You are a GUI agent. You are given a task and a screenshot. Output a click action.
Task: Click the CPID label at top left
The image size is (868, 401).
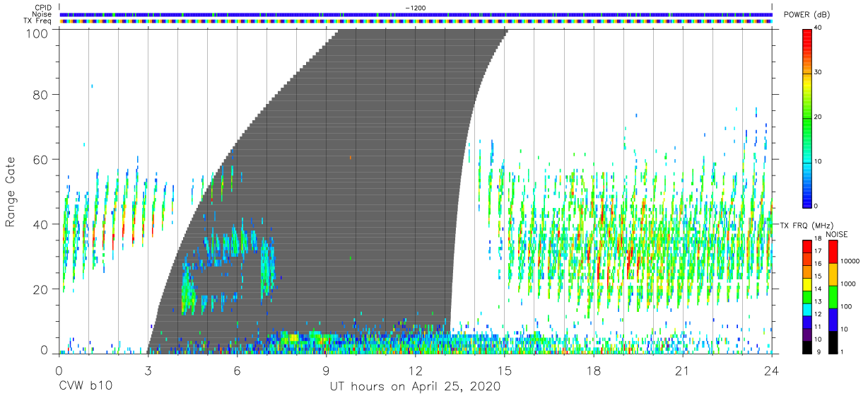click(x=44, y=8)
